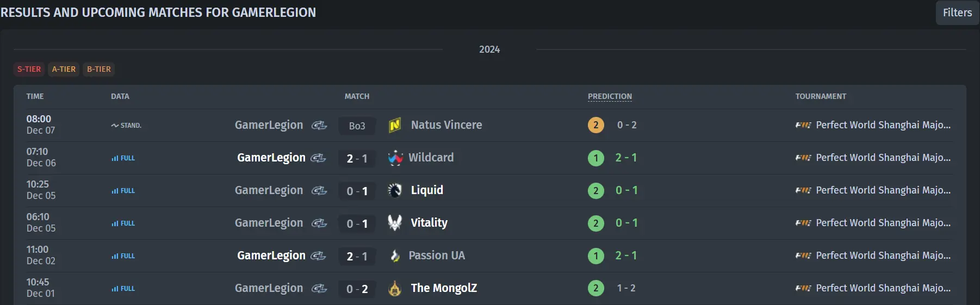Open the Filters panel
The height and width of the screenshot is (305, 980).
coord(957,13)
